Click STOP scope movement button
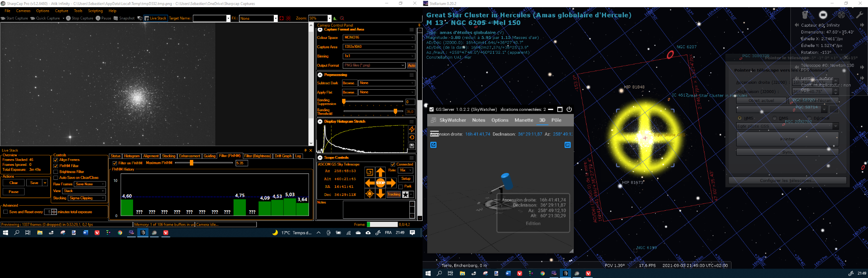This screenshot has width=868, height=278. (381, 183)
